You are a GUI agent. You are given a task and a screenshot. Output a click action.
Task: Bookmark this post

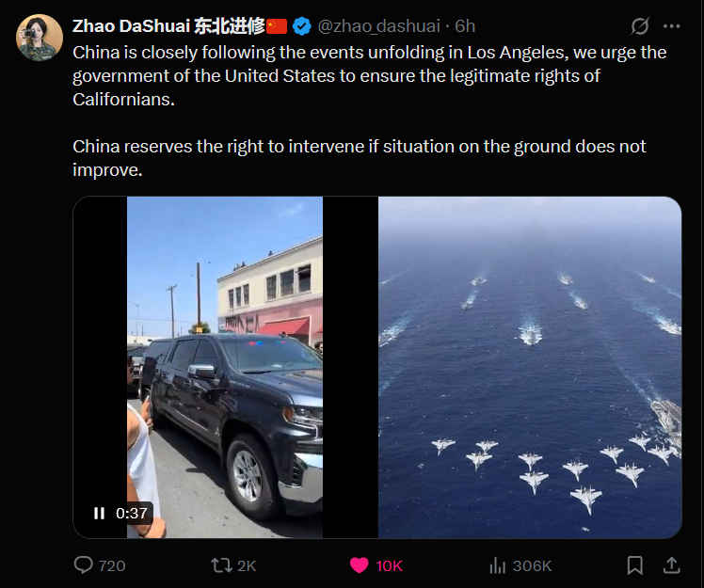point(635,564)
